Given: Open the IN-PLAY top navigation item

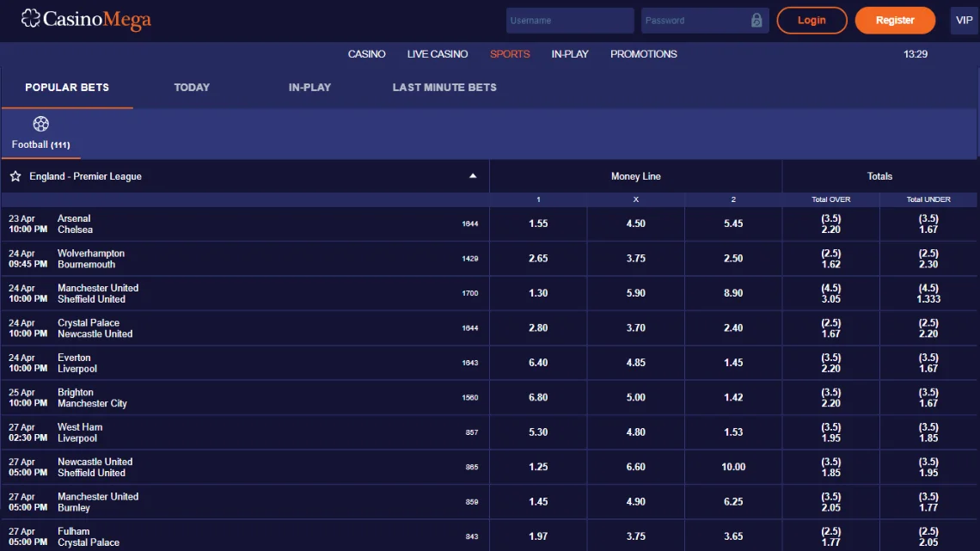Looking at the screenshot, I should point(570,54).
